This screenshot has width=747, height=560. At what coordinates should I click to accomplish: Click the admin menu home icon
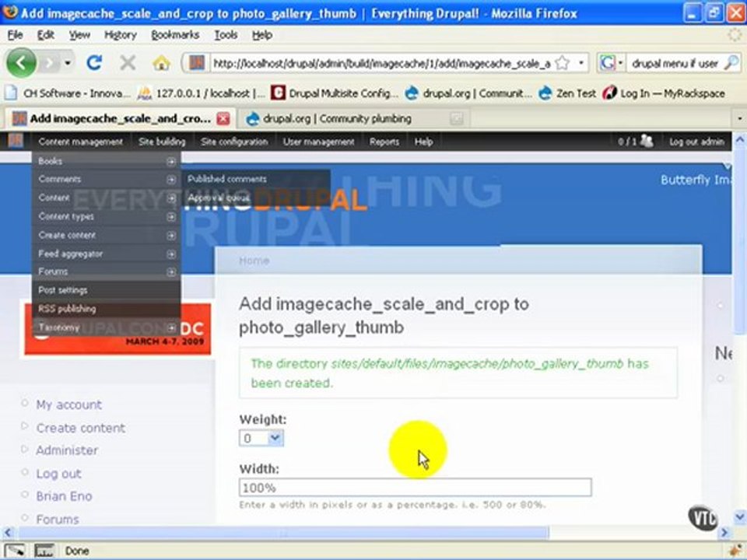click(x=16, y=141)
